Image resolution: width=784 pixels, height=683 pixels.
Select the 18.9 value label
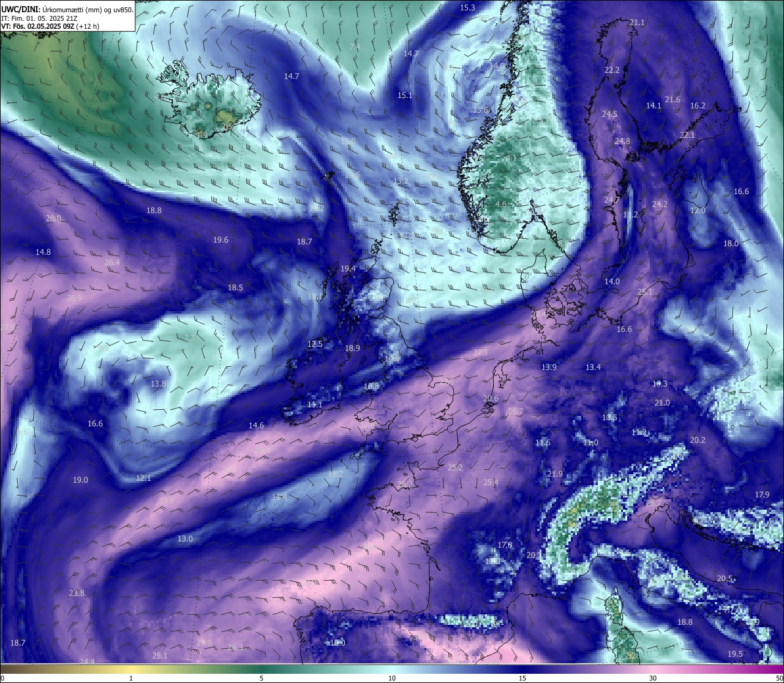[352, 348]
